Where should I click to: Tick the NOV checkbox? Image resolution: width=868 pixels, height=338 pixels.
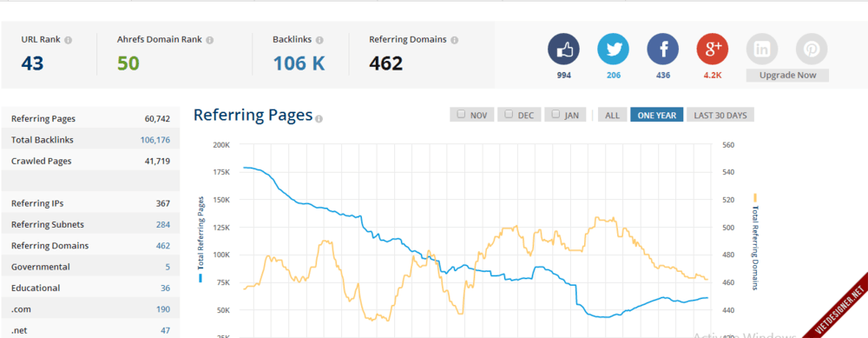tap(461, 114)
